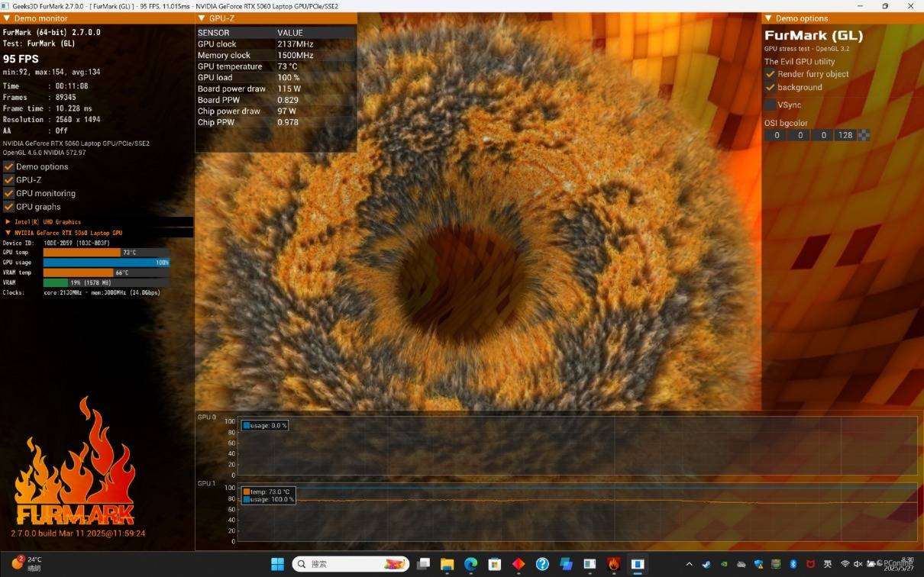Image resolution: width=924 pixels, height=577 pixels.
Task: Click the FurMark flame icon in the taskbar
Action: (613, 564)
